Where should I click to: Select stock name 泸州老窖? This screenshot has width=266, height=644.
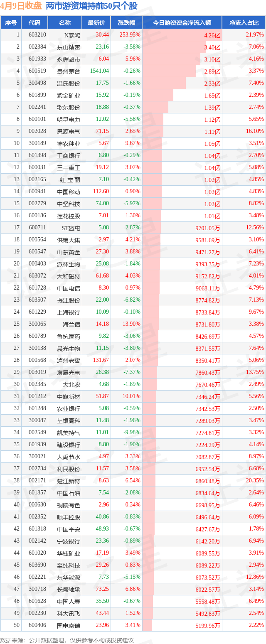tap(69, 360)
